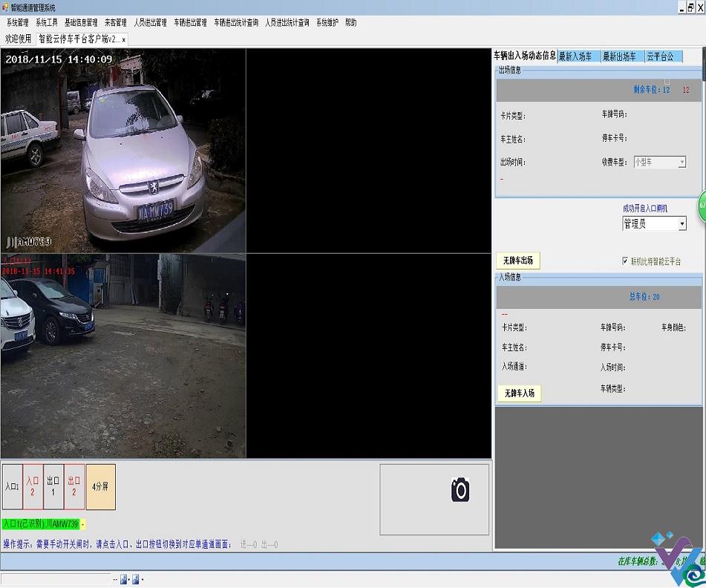The image size is (706, 588).
Task: Select the second camera feed with black sedan
Action: click(123, 356)
